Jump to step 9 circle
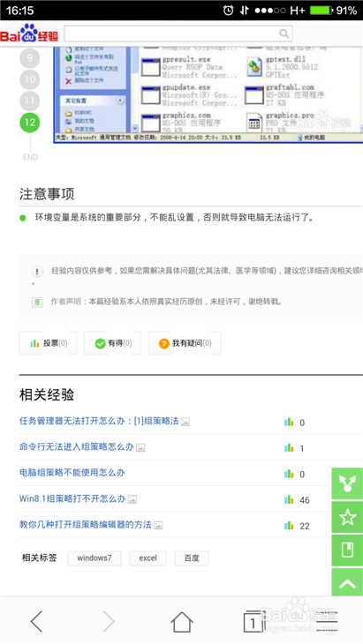 30,57
